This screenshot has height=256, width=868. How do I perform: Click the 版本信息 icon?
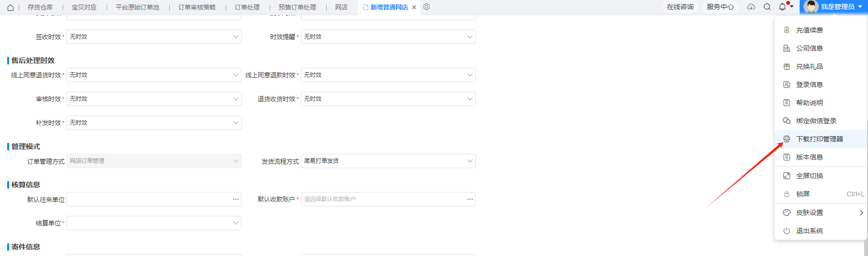click(x=787, y=157)
